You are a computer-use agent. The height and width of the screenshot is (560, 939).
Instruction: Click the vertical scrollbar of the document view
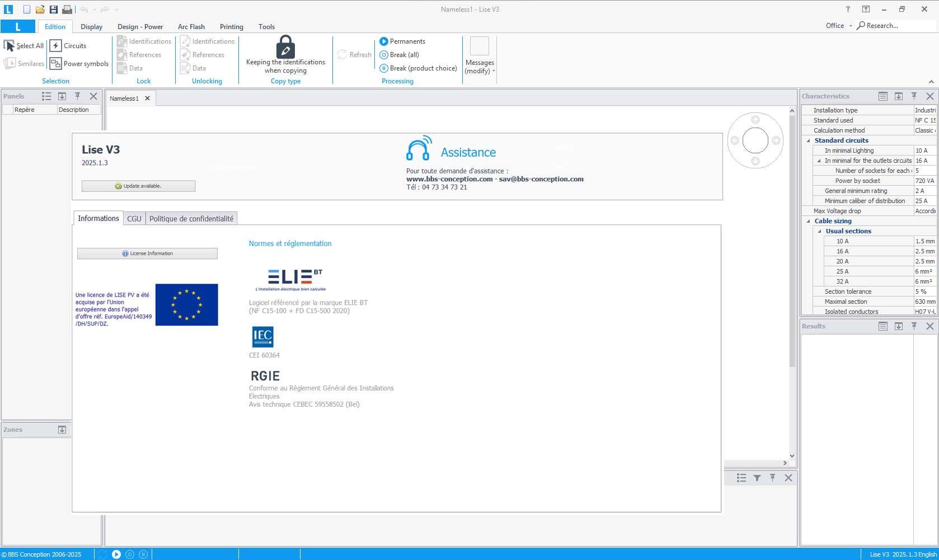point(792,280)
